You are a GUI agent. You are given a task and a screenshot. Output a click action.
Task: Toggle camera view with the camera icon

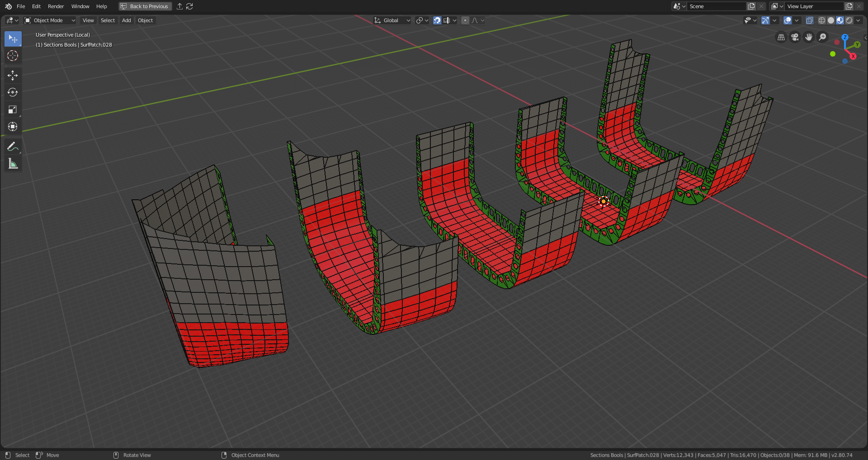click(795, 37)
